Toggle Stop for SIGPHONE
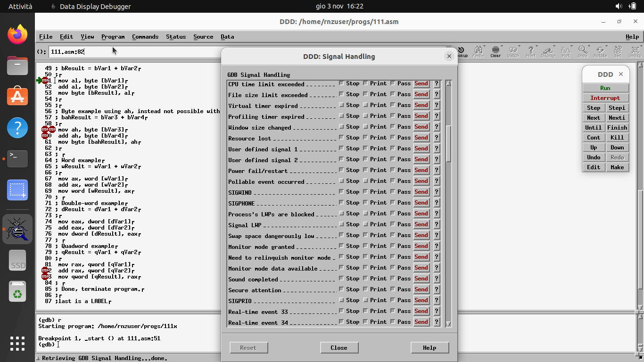 pos(341,203)
